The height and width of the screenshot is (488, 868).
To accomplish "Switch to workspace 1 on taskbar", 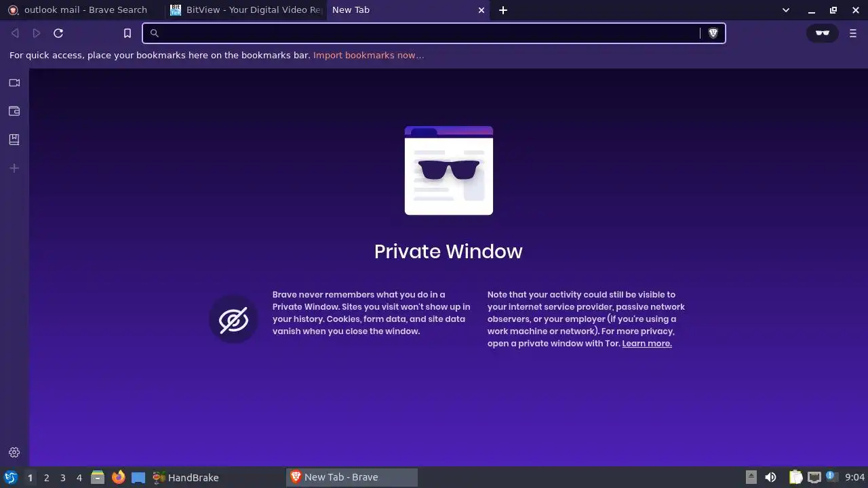I will [x=30, y=478].
